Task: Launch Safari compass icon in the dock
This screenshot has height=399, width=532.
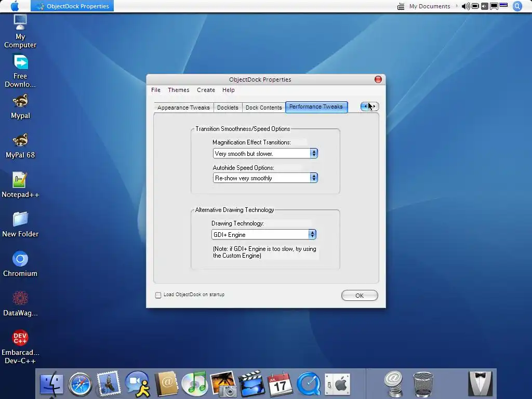Action: (80, 384)
